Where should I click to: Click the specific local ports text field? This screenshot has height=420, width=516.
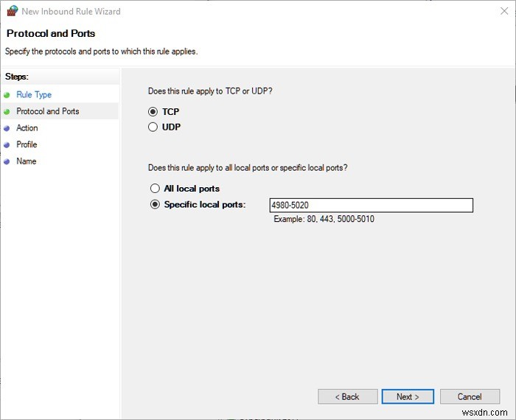tap(371, 206)
